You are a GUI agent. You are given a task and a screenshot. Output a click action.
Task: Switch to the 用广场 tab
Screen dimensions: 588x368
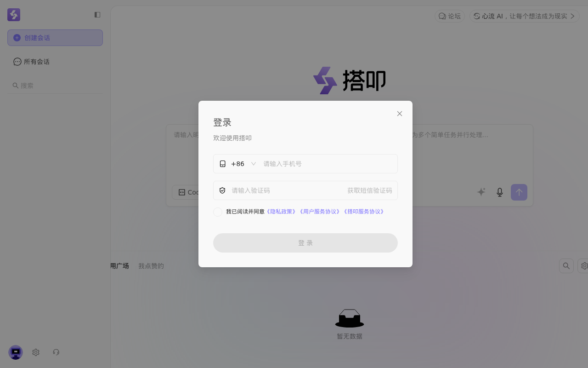[119, 266]
